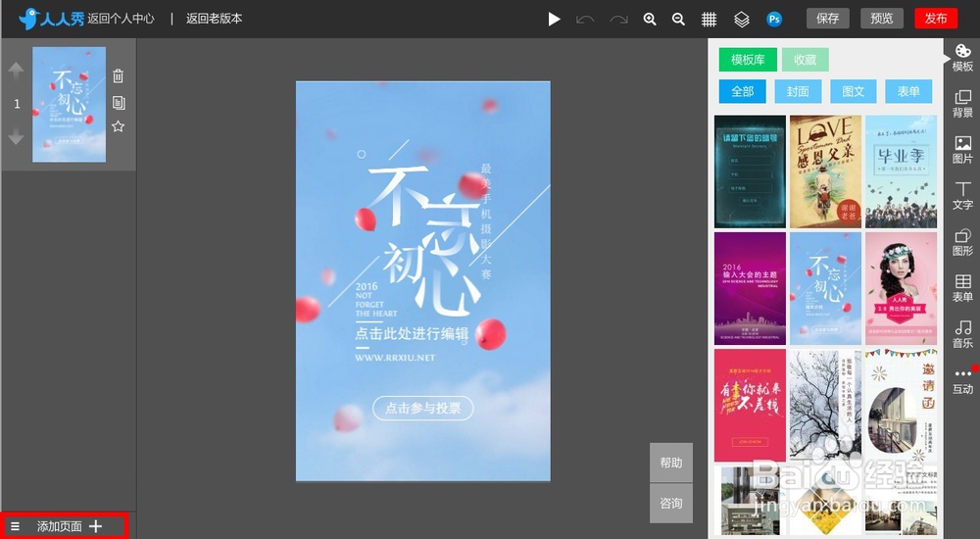Select WWW.RRXIU.NET text on canvas
This screenshot has width=980, height=539.
click(x=395, y=358)
